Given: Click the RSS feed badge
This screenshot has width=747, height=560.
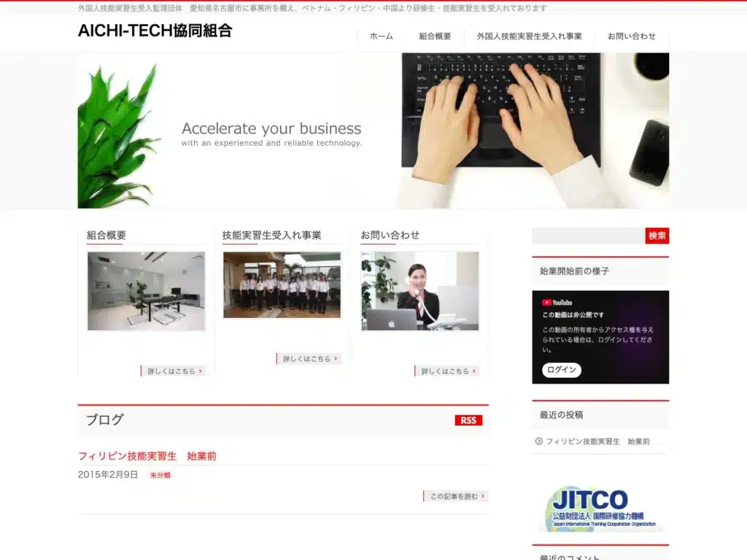Looking at the screenshot, I should pos(468,421).
